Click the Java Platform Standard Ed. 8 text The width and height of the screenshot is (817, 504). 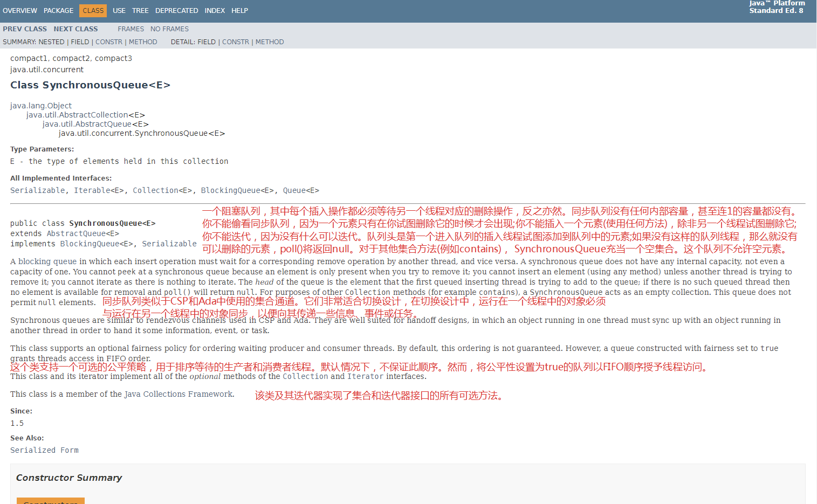coord(777,7)
